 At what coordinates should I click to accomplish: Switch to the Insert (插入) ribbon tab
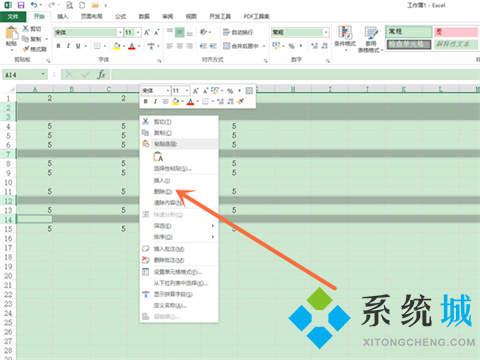(x=63, y=16)
